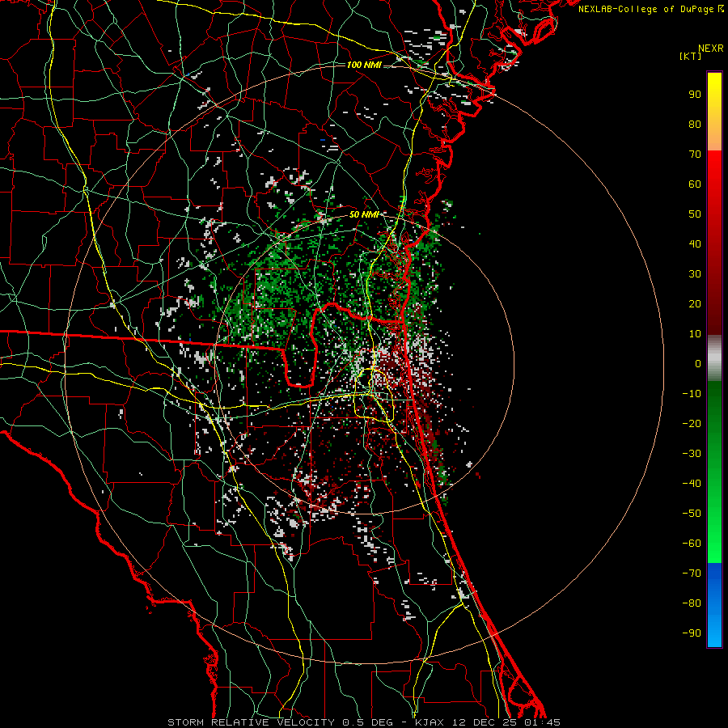Click the -30 knot scale label
728x728 pixels.
(692, 454)
